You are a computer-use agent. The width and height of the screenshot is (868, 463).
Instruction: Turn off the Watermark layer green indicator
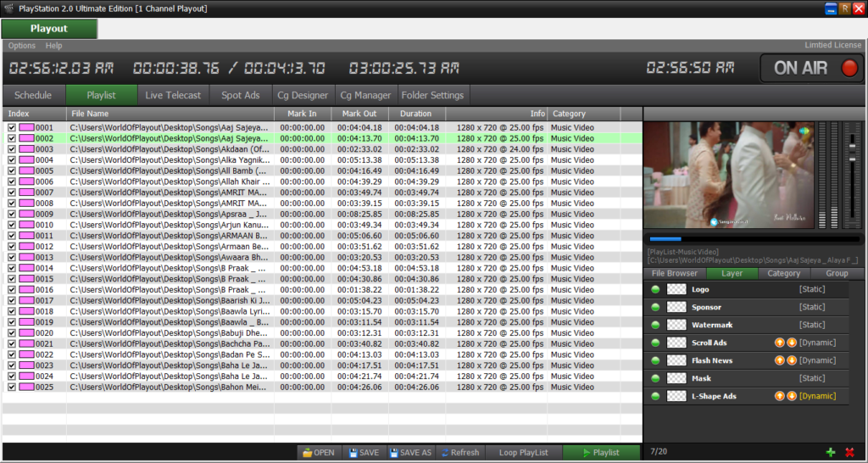(x=655, y=325)
